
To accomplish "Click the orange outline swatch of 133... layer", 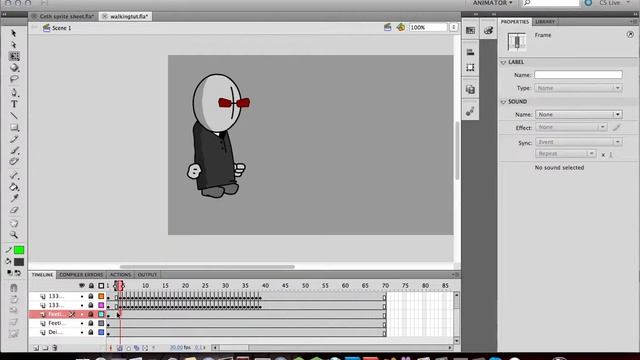I will click(x=101, y=296).
